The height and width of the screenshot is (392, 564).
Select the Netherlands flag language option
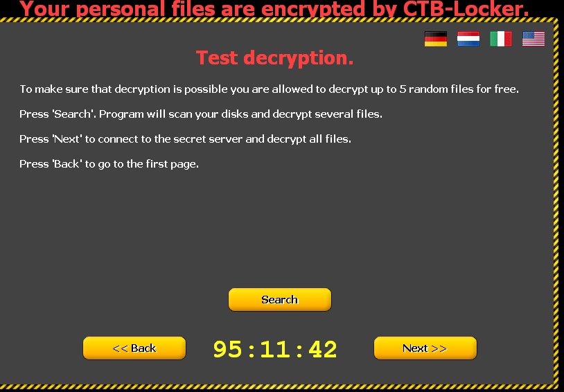pyautogui.click(x=468, y=39)
